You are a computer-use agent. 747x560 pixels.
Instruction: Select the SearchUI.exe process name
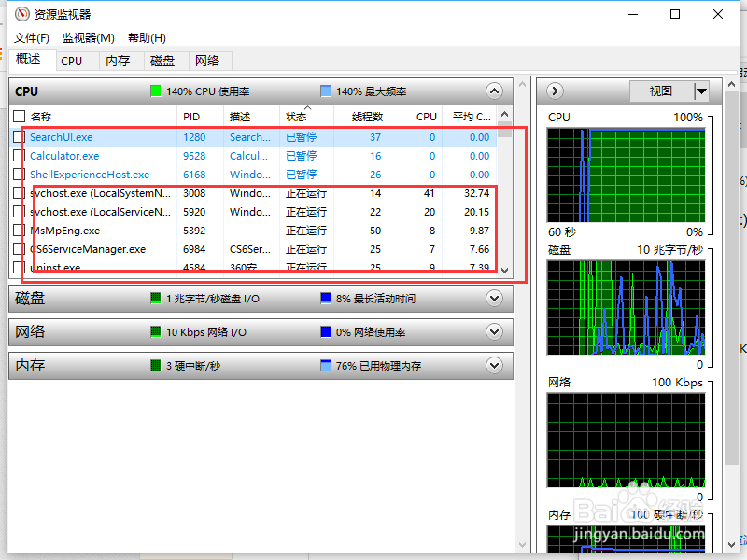(62, 137)
